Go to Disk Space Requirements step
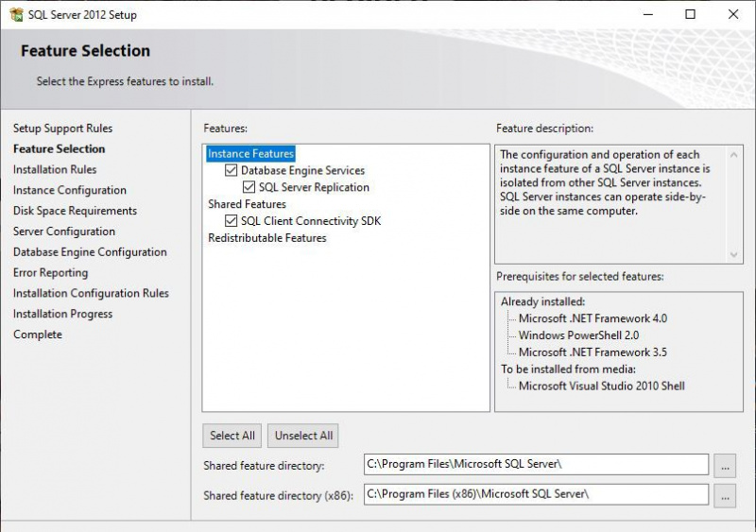The image size is (756, 532). point(75,211)
